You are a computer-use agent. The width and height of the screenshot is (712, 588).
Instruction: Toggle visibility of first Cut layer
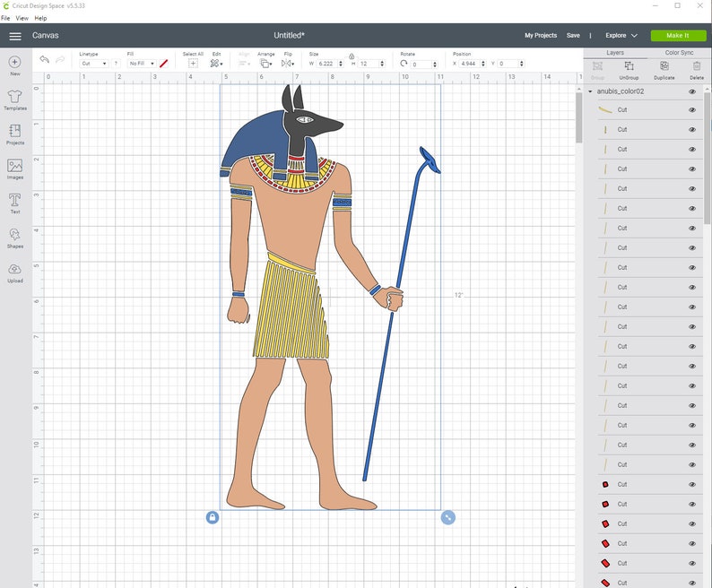click(x=692, y=110)
